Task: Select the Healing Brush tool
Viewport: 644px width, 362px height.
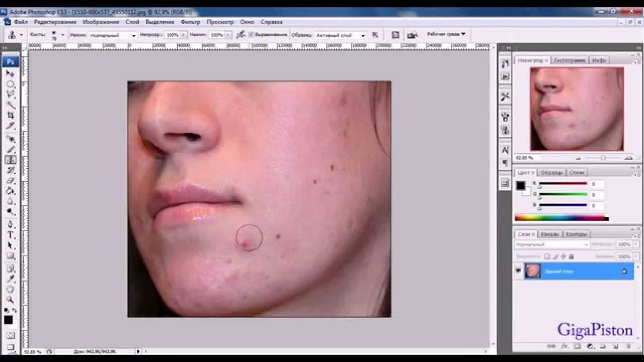Action: (x=11, y=138)
